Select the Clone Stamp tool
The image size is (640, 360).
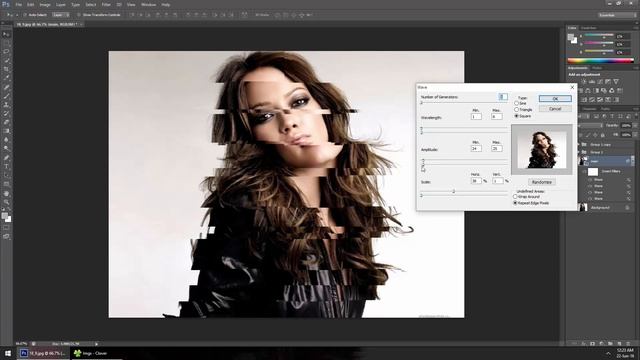click(x=6, y=105)
